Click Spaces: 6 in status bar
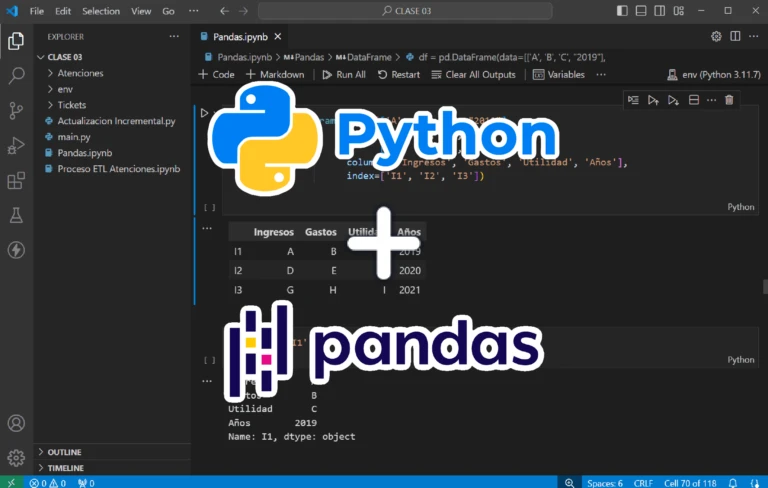Image resolution: width=768 pixels, height=488 pixels. coord(605,483)
